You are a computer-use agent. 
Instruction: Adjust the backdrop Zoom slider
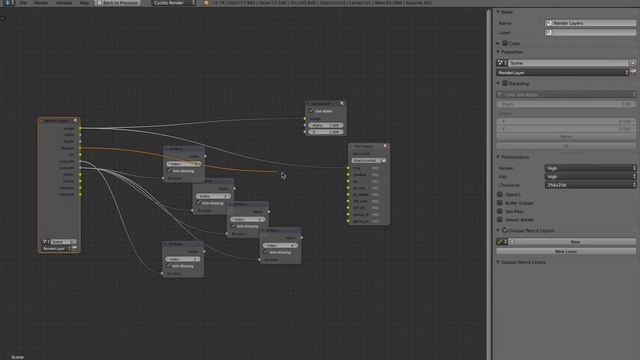click(x=566, y=104)
